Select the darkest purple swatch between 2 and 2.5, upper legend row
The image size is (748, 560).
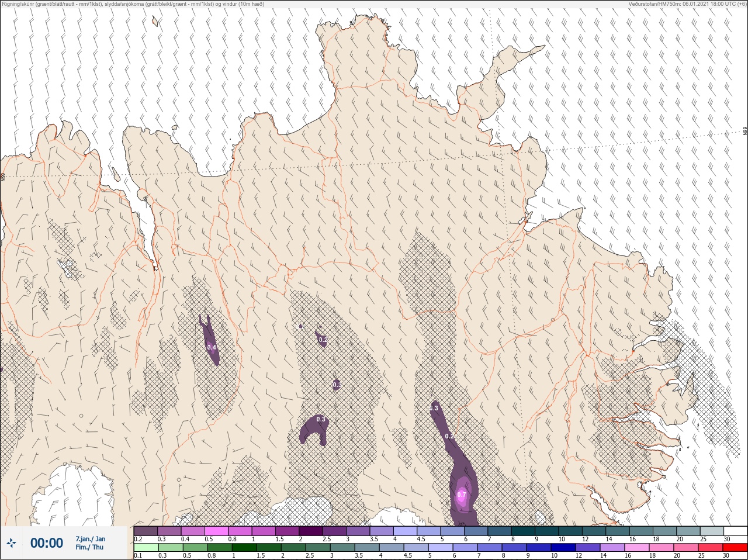click(311, 531)
